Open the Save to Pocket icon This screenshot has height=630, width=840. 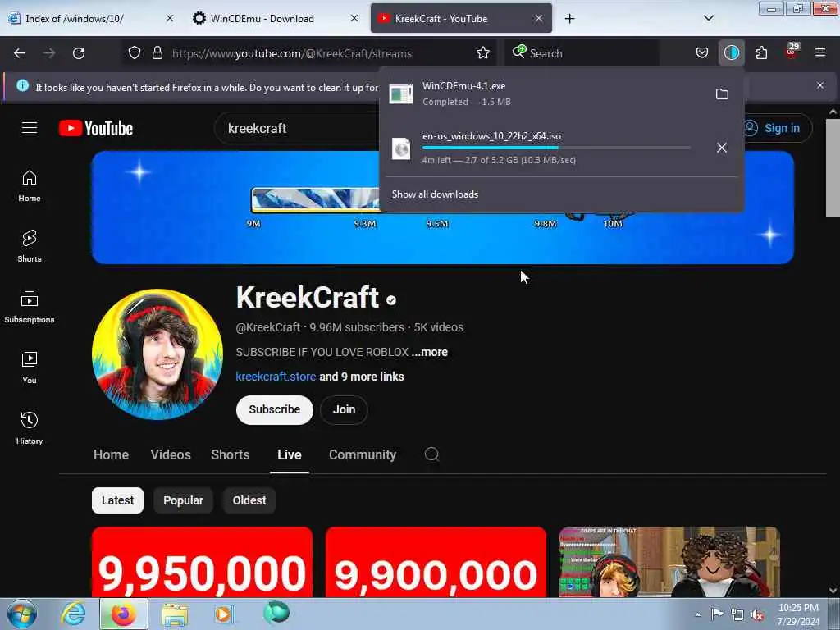point(702,53)
